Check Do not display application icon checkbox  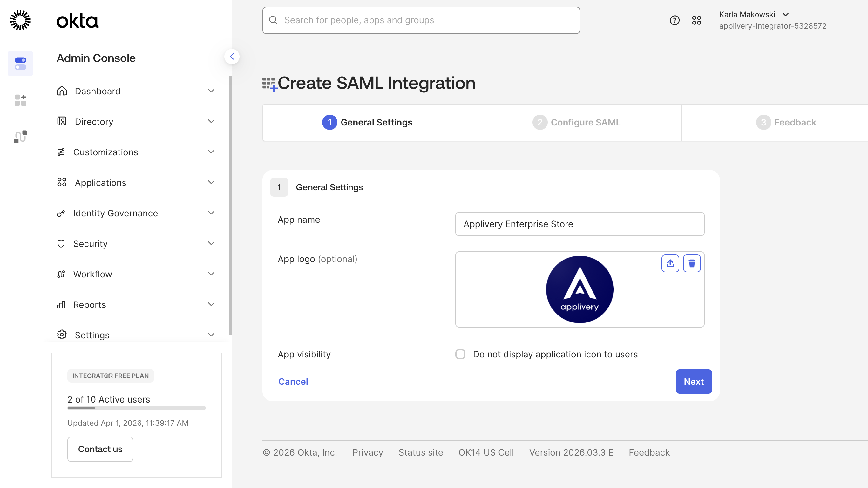pos(460,354)
